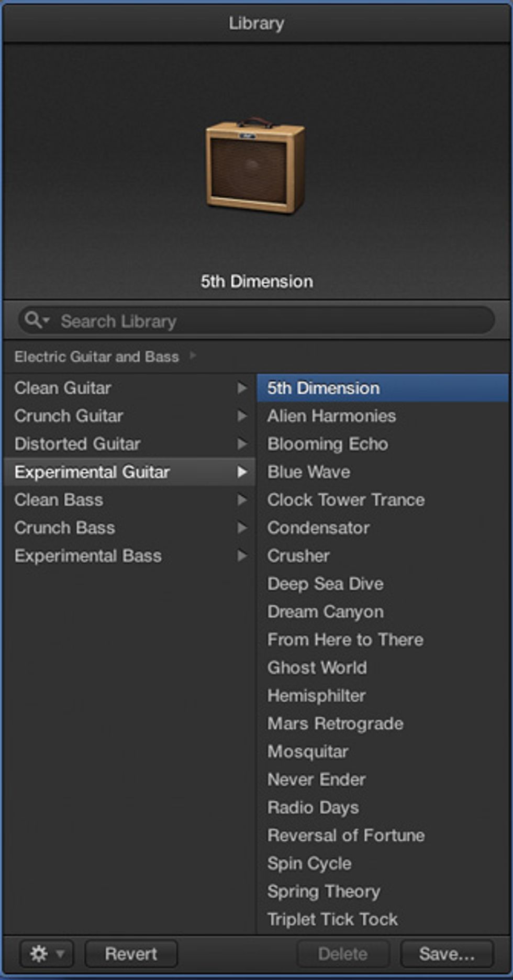Open the Clean Bass category
The width and height of the screenshot is (513, 980).
point(59,500)
